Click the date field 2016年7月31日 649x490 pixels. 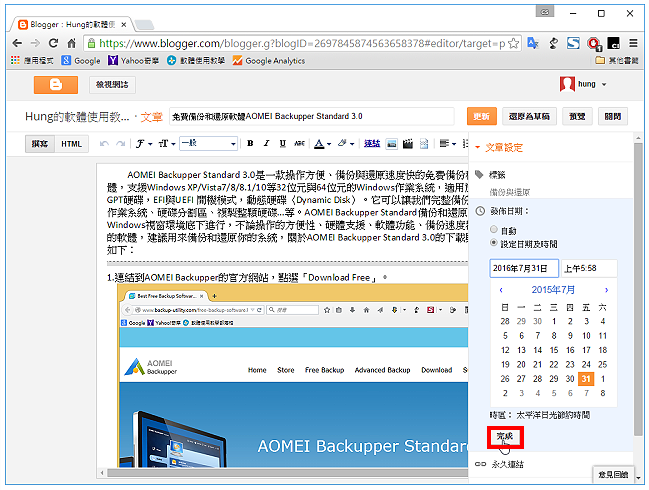[x=524, y=268]
